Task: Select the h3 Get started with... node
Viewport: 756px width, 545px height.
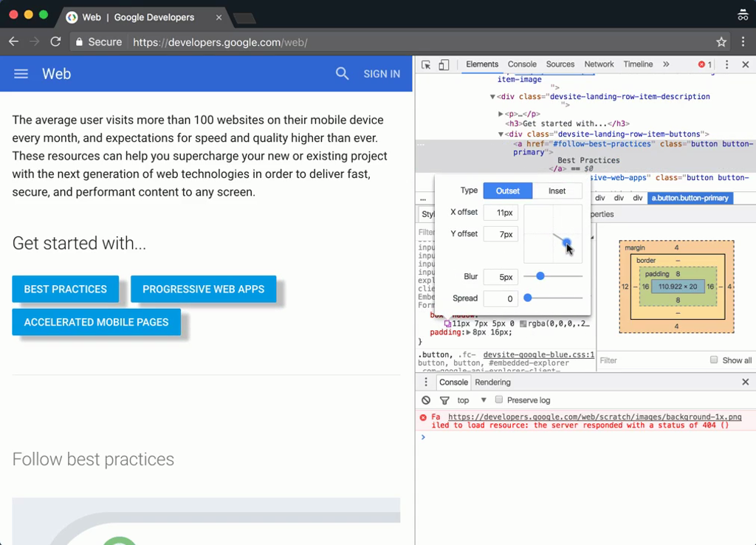Action: 567,123
